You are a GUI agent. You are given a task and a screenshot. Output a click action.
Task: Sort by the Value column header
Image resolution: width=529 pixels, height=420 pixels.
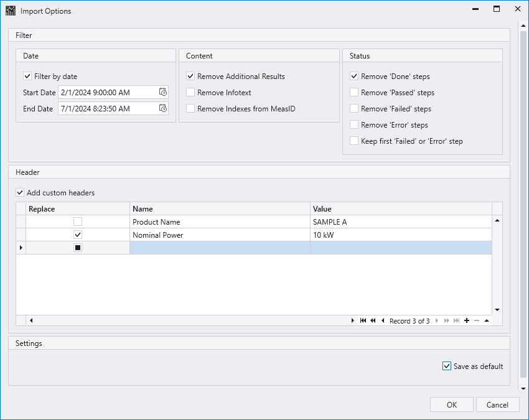click(x=401, y=209)
